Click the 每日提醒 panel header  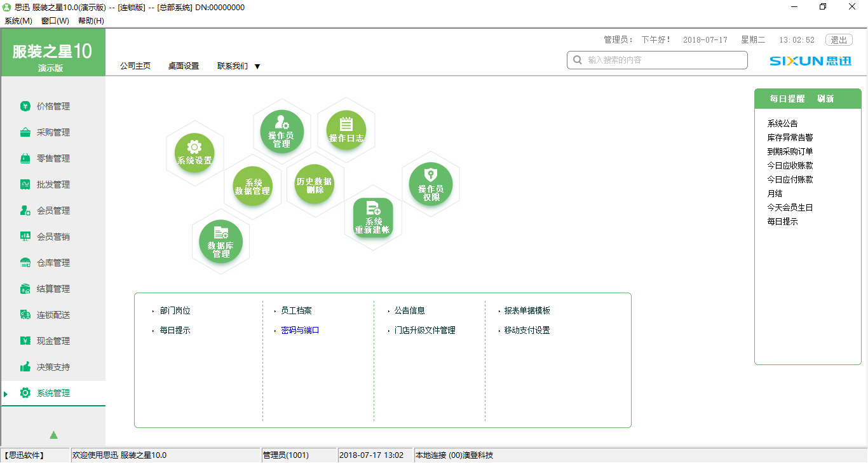[787, 99]
